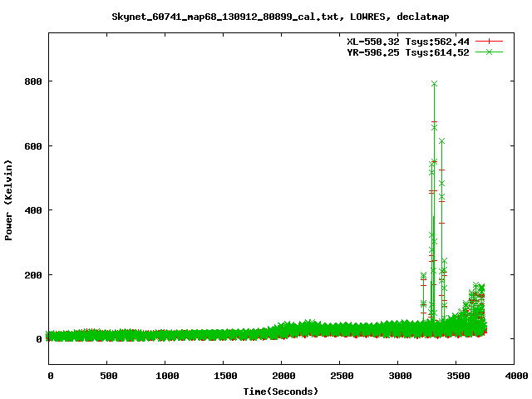Click the green YR legend line sample
This screenshot has width=532, height=399.
point(489,52)
